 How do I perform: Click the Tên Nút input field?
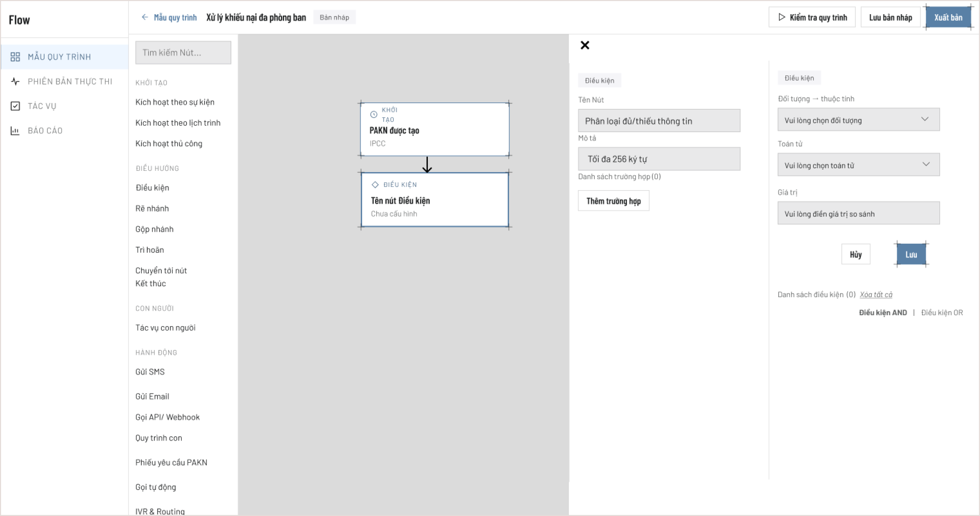pyautogui.click(x=659, y=121)
